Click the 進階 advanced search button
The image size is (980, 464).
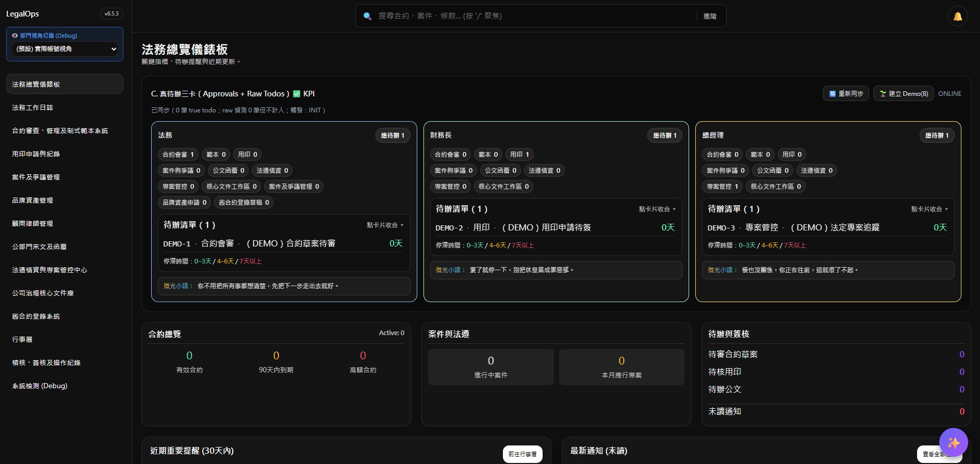[710, 16]
